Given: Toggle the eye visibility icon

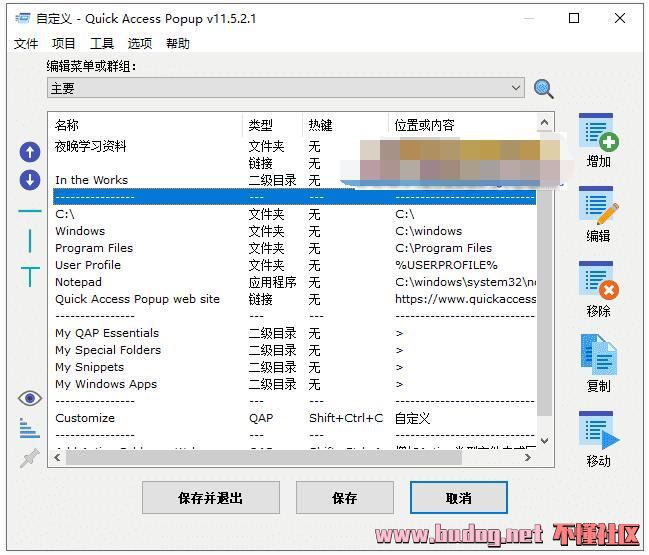Looking at the screenshot, I should pyautogui.click(x=30, y=398).
